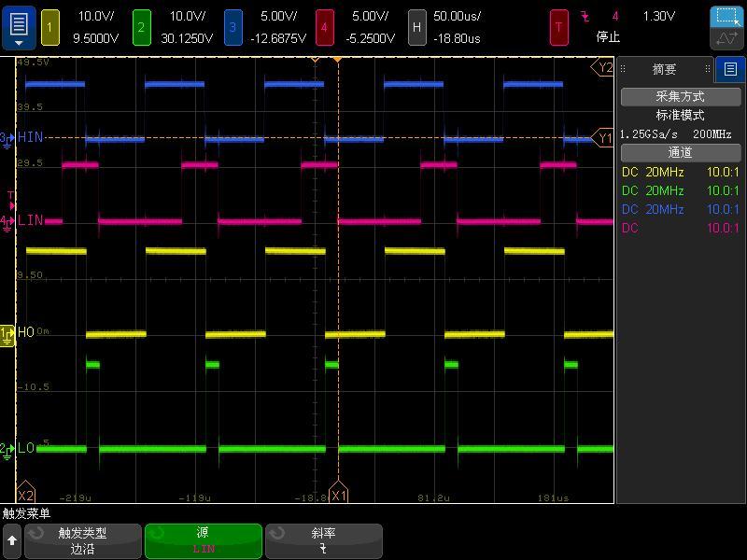Click the LIN waveform label
The height and width of the screenshot is (560, 747).
click(x=31, y=220)
